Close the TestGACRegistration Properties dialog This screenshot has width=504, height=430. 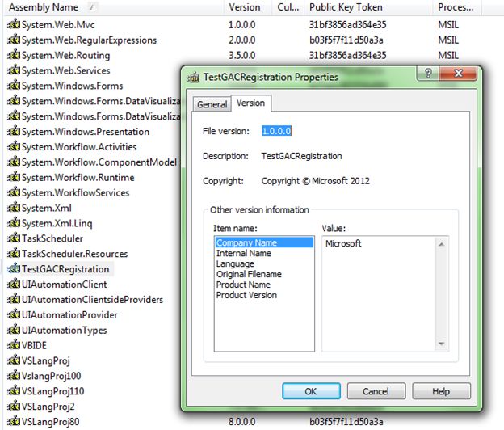point(458,74)
